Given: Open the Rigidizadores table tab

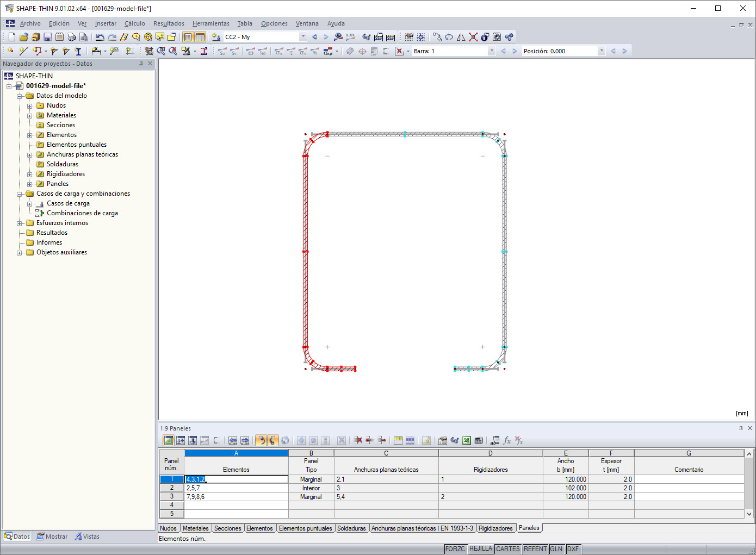Looking at the screenshot, I should [x=495, y=528].
